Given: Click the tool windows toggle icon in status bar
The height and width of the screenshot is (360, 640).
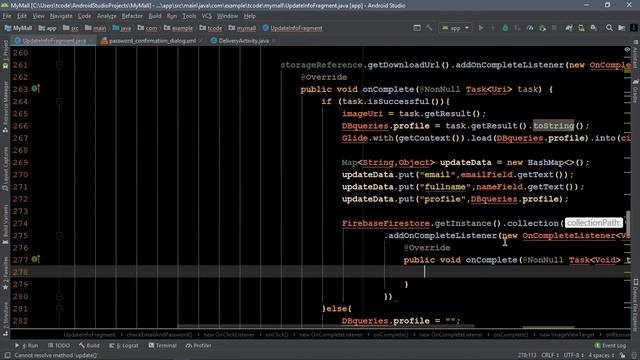Looking at the screenshot, I should click(x=7, y=356).
